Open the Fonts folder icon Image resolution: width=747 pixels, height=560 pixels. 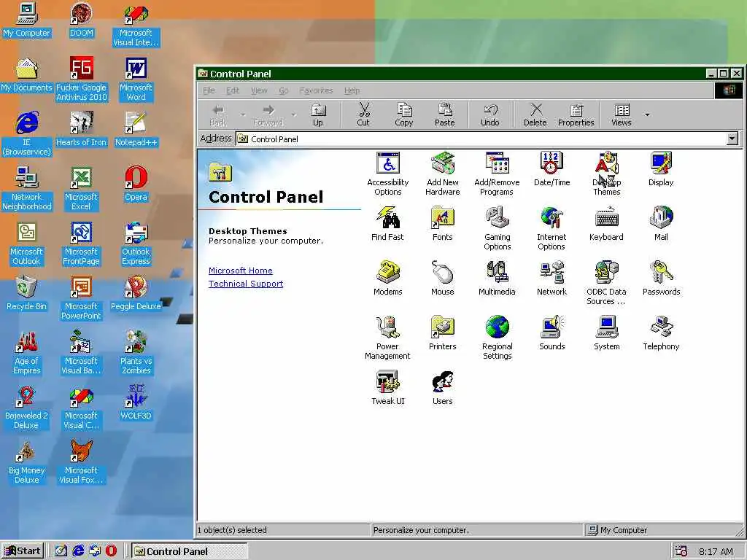pos(443,223)
